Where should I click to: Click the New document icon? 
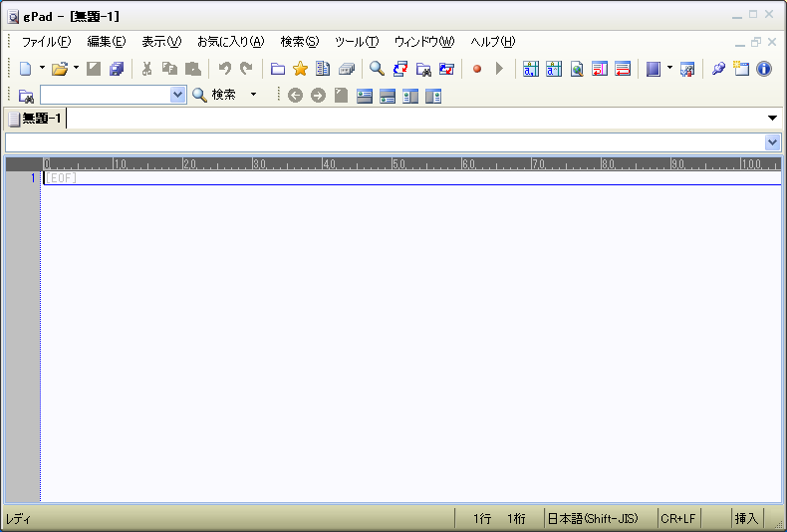(26, 69)
